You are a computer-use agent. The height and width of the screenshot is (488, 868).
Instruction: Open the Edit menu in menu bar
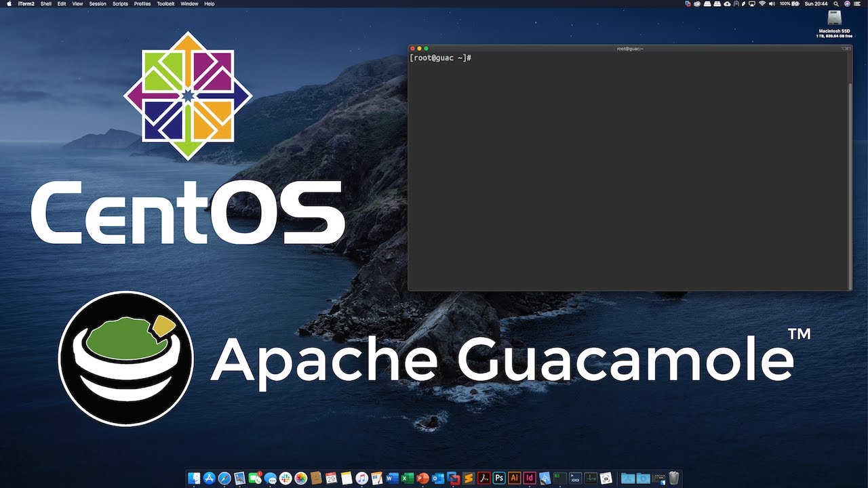coord(62,3)
